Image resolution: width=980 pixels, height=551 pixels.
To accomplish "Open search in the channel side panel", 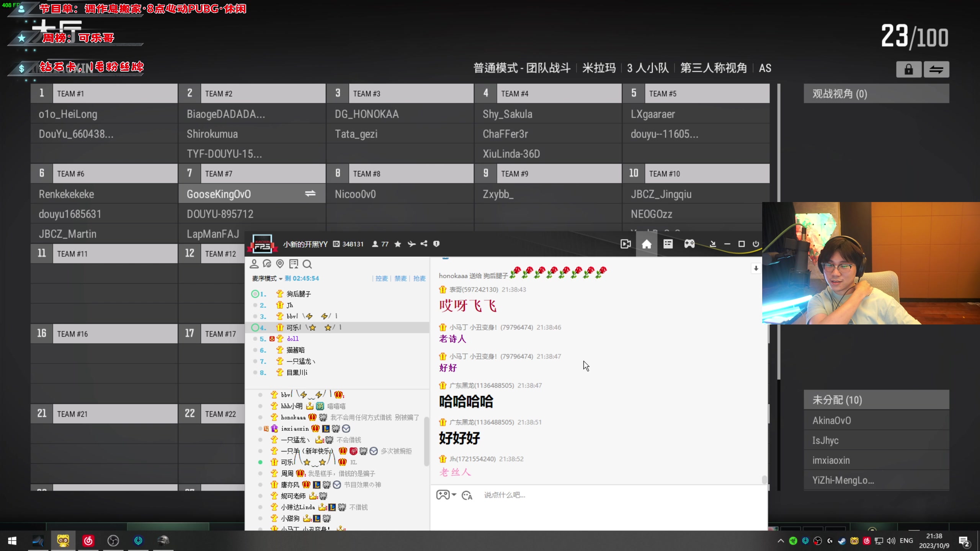I will (x=307, y=264).
